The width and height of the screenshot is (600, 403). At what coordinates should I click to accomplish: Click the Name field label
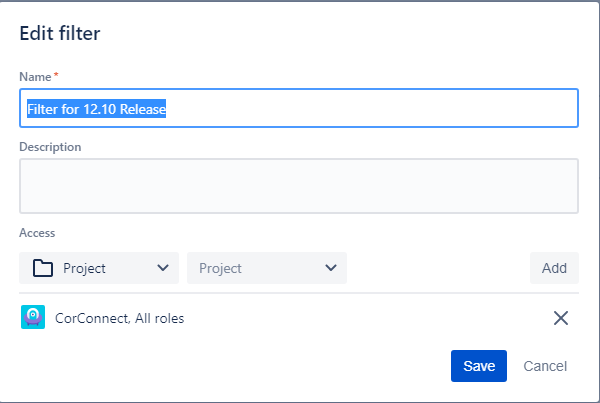(x=35, y=77)
